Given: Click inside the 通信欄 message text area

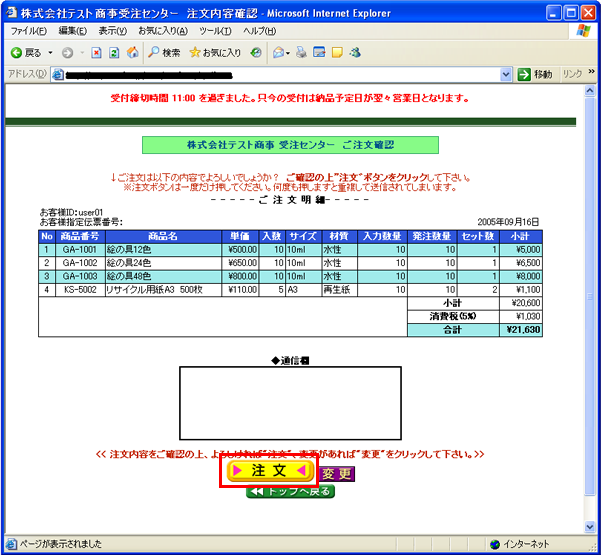Looking at the screenshot, I should coord(291,403).
